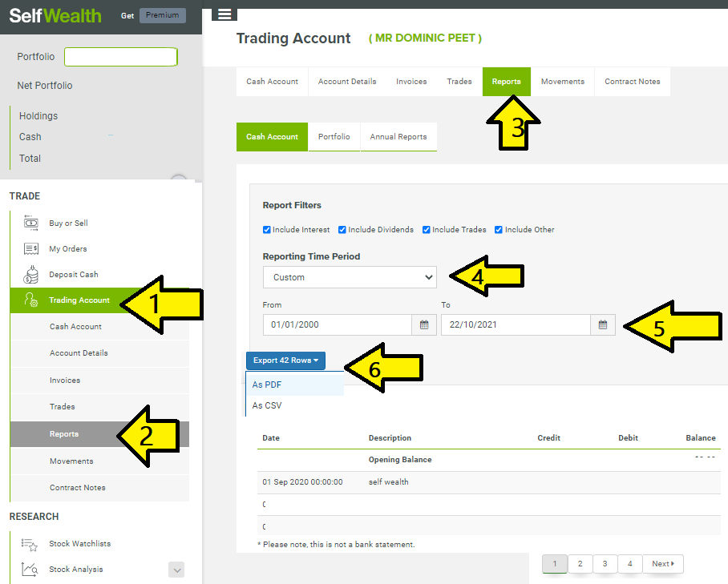This screenshot has width=728, height=584.
Task: Select the Reports tab in top bar
Action: [507, 82]
